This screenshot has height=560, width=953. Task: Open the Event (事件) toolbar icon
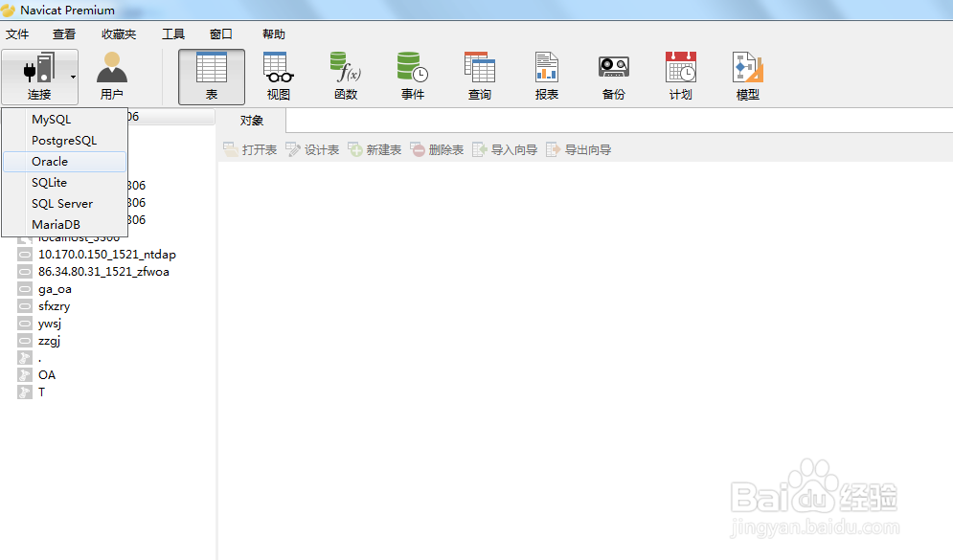coord(413,77)
